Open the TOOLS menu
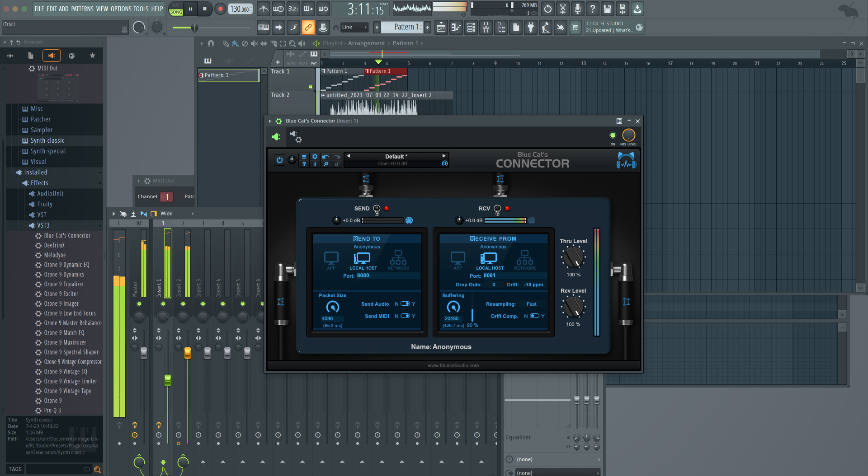 click(x=141, y=9)
